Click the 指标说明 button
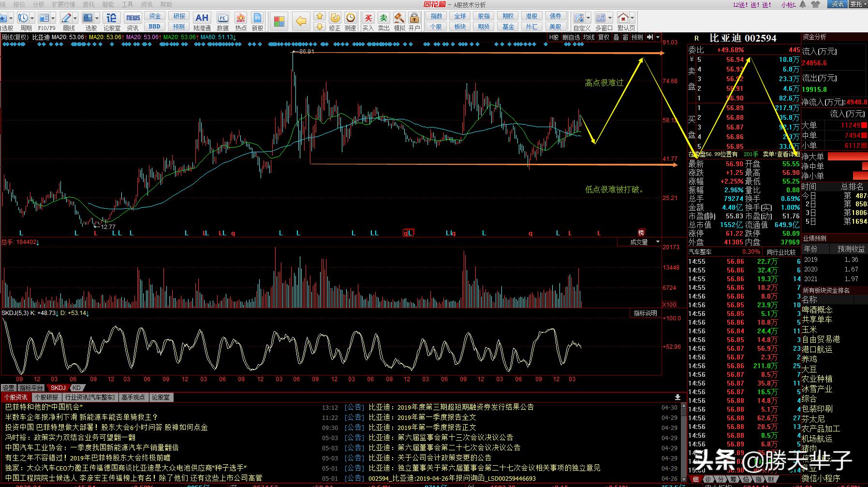The height and width of the screenshot is (487, 868). click(x=645, y=313)
